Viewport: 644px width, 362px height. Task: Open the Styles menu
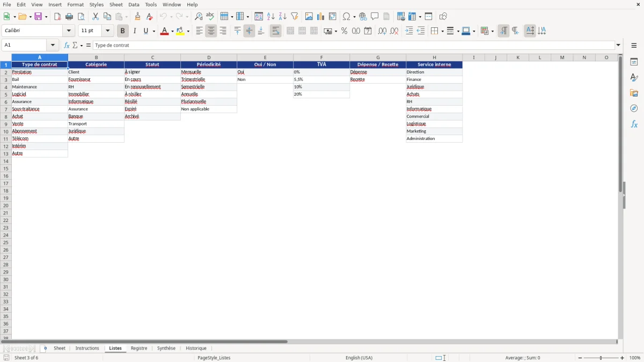(x=97, y=4)
